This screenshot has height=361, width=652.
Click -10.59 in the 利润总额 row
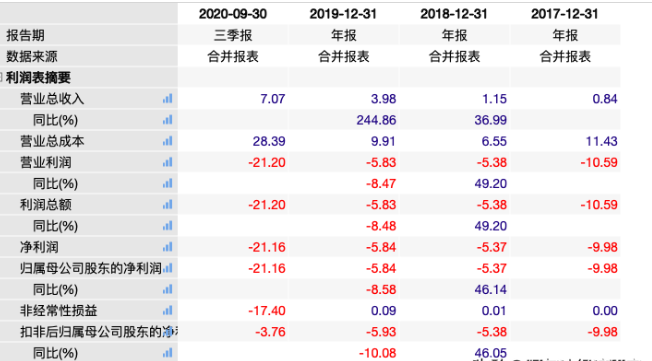click(599, 205)
